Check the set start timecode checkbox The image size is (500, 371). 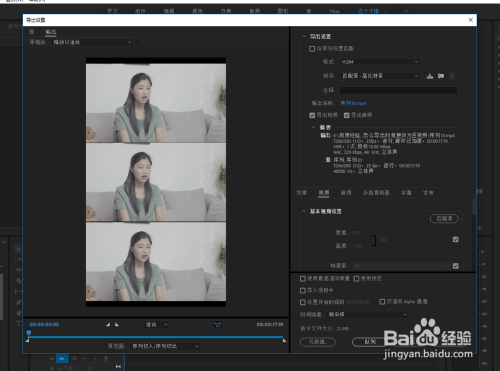(303, 302)
